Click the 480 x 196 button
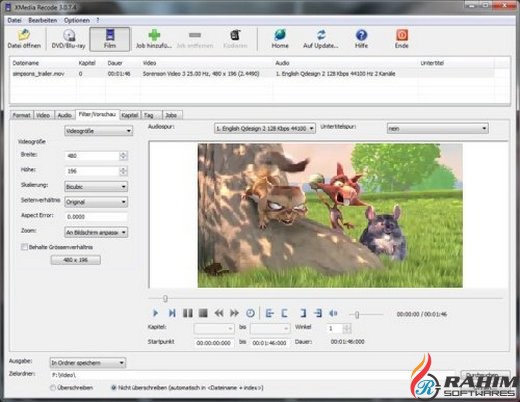This screenshot has height=402, width=520. click(x=76, y=260)
